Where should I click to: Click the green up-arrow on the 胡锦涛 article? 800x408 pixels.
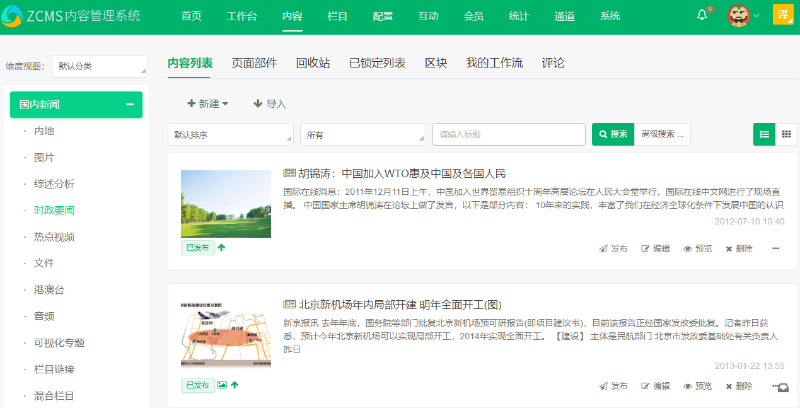[x=221, y=247]
